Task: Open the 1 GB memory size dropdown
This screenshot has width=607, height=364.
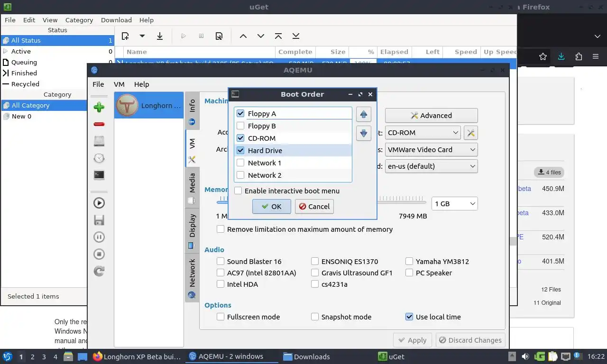Action: pos(454,203)
